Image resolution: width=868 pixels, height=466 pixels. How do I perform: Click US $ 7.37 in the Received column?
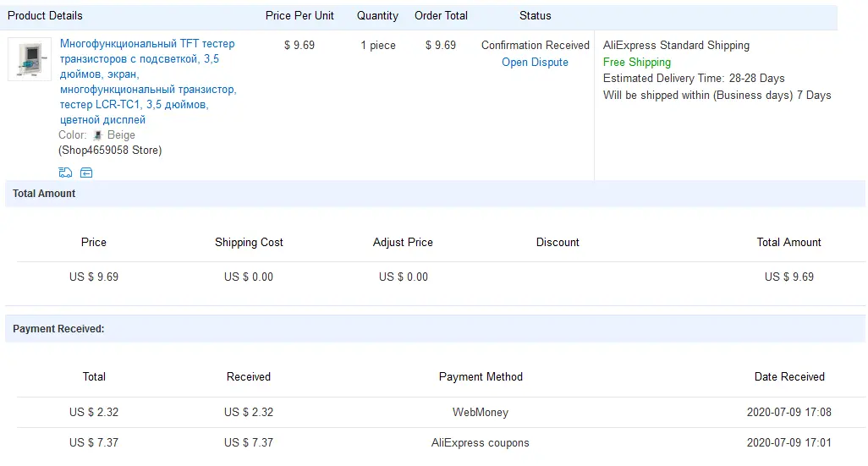coord(249,443)
